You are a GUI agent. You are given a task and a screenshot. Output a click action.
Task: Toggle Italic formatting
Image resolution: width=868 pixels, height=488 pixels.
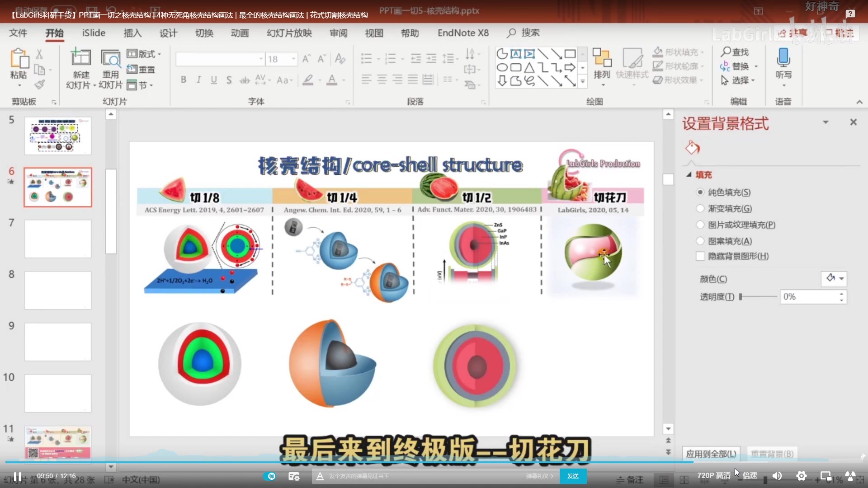pos(198,80)
